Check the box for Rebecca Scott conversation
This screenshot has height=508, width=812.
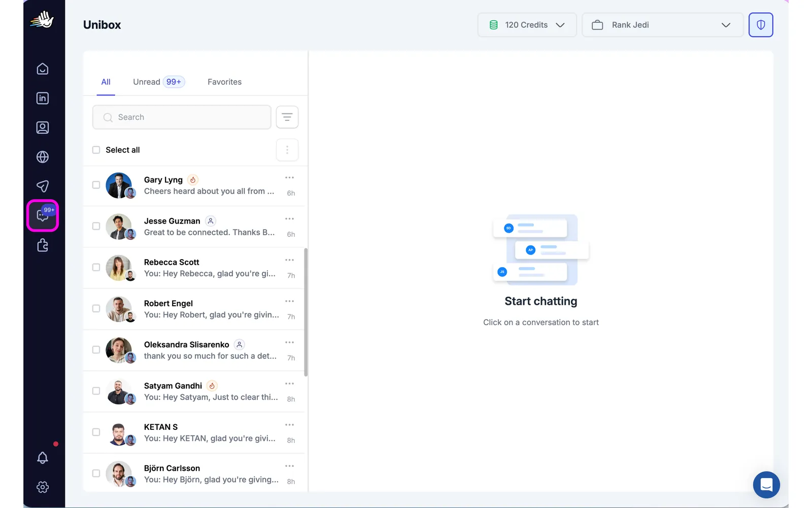(x=96, y=267)
